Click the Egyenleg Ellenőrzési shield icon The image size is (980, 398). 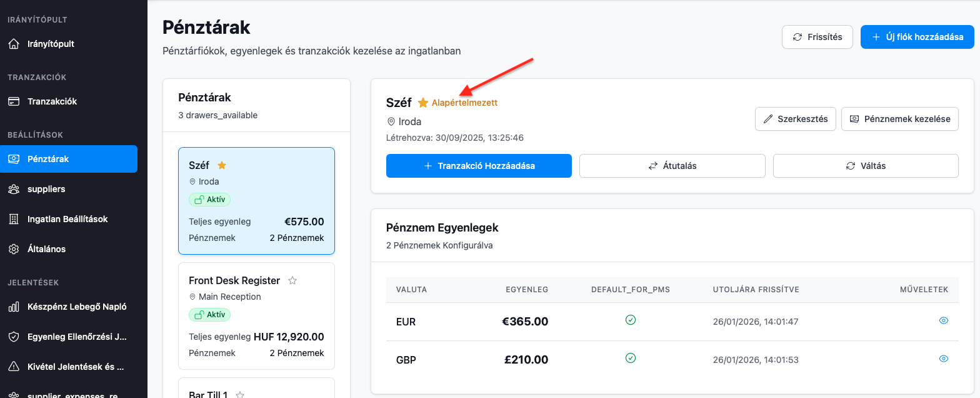(14, 337)
